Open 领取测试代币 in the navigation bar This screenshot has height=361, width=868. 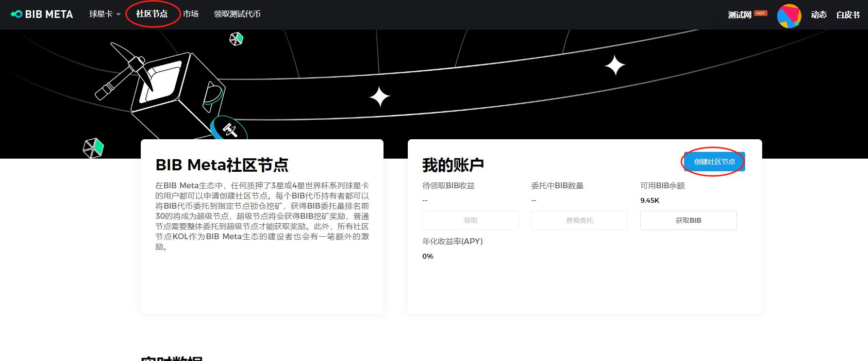(237, 14)
